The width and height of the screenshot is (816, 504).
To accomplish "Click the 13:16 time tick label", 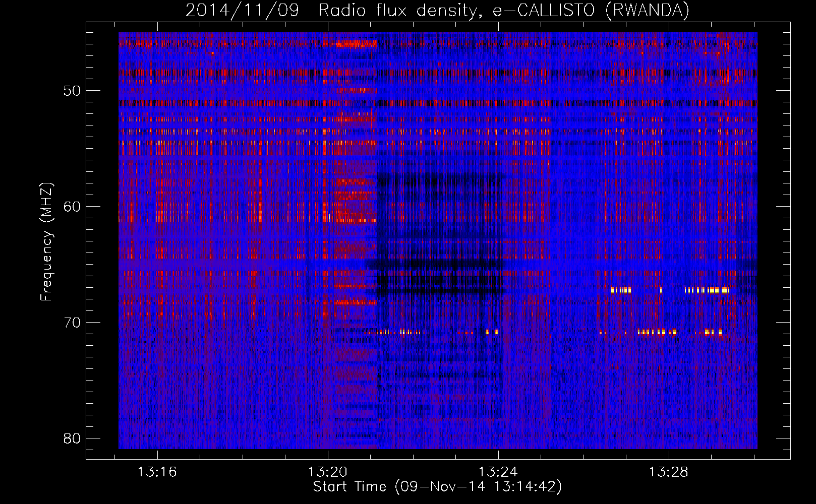I will pyautogui.click(x=157, y=472).
